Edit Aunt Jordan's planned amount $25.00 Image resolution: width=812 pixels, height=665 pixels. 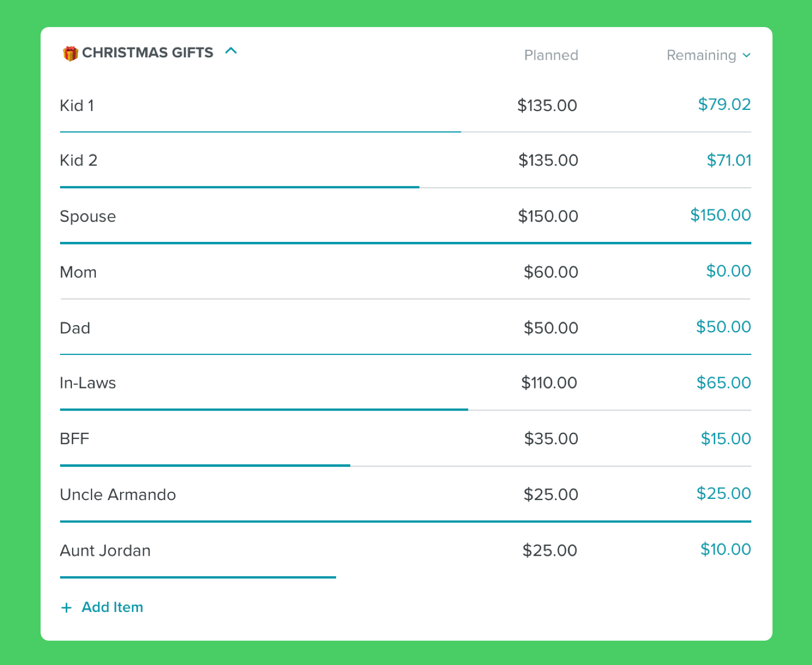click(550, 551)
